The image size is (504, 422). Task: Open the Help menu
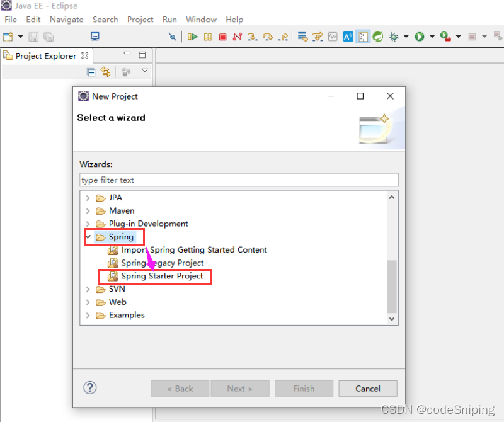click(234, 20)
